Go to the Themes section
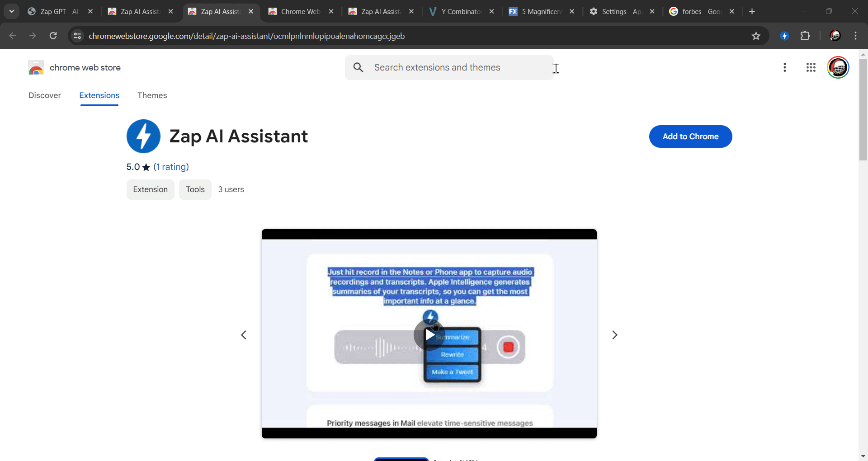The image size is (868, 461). (x=152, y=95)
